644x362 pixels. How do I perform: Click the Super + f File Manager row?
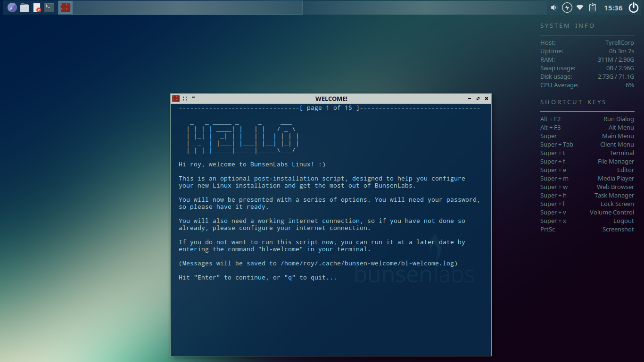click(x=587, y=162)
